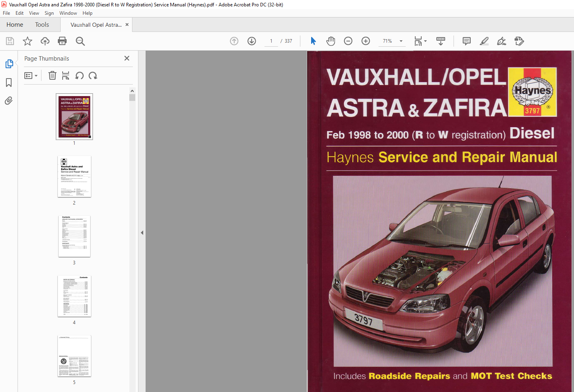Viewport: 574px width, 392px height.
Task: Open the Bookmarks sidebar panel
Action: 9,83
